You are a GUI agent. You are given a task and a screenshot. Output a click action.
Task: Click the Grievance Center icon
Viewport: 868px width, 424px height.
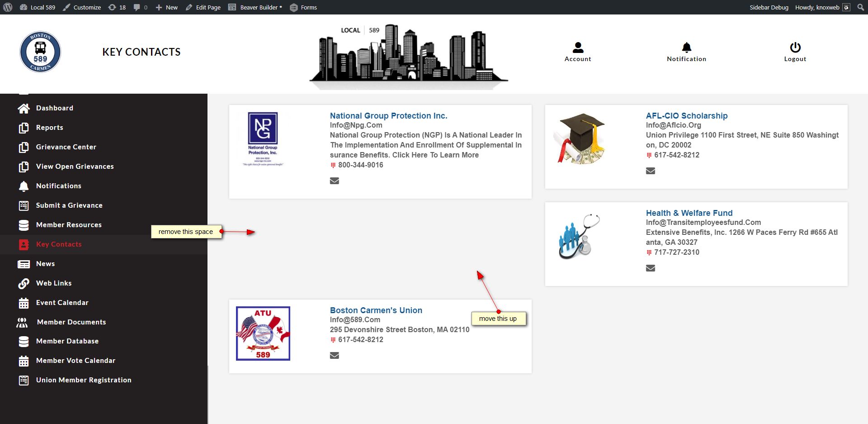24,148
